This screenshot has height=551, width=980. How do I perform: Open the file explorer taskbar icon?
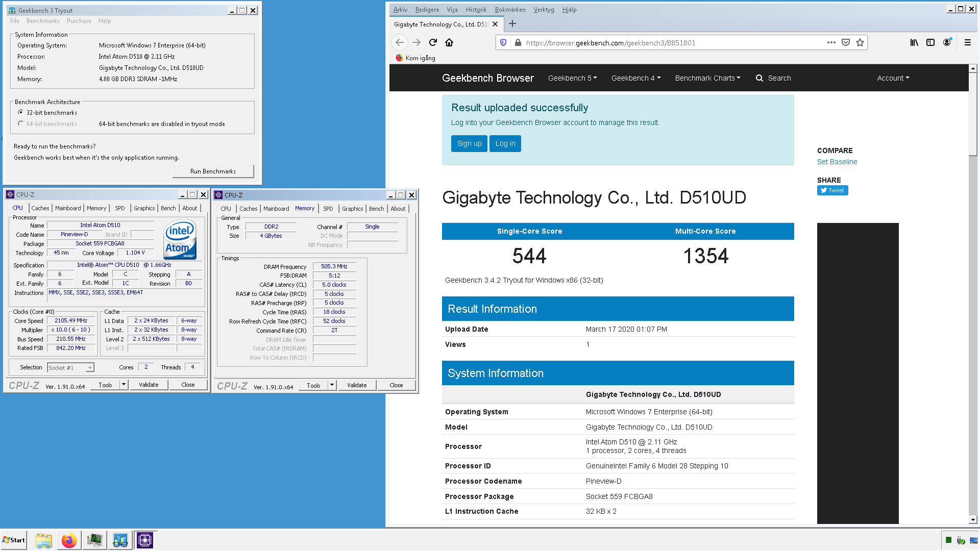coord(44,540)
